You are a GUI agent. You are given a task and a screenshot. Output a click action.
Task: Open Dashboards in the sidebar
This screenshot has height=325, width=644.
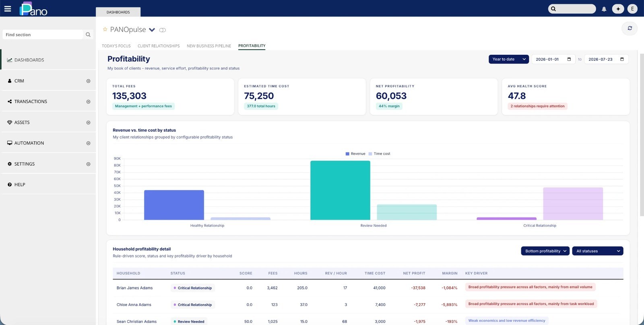coord(48,60)
